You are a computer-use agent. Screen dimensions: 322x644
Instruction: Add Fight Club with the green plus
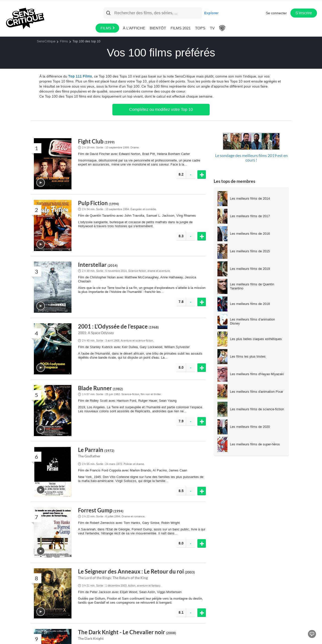pos(202,175)
